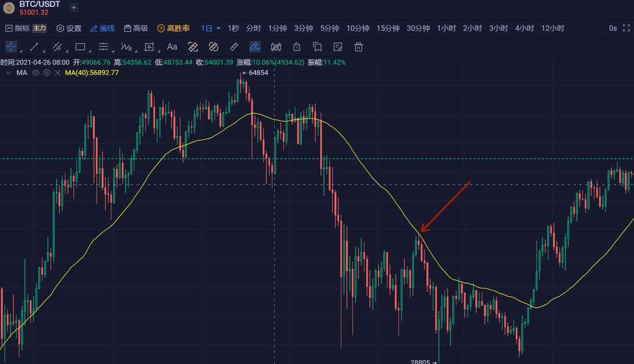
Task: Select the horizontal lines Fibonacci tool
Action: click(x=103, y=46)
